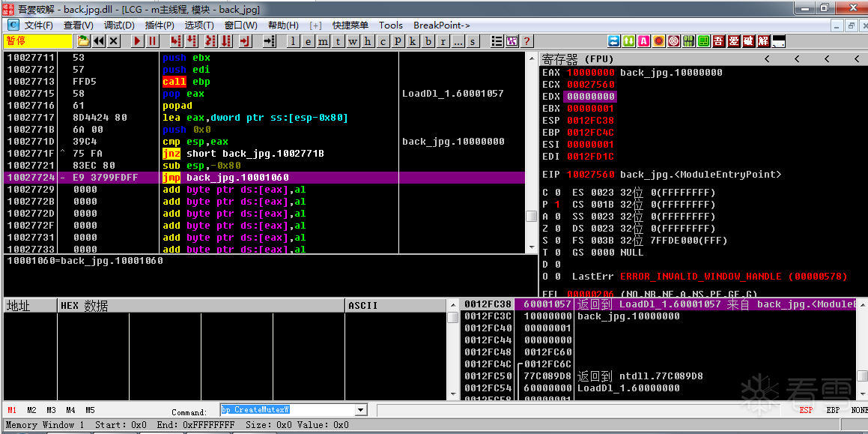
Task: Pause execution with the red pause icon
Action: tap(153, 41)
